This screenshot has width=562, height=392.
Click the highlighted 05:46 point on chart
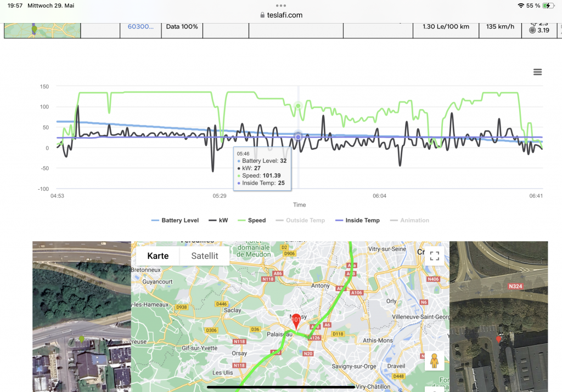click(298, 137)
